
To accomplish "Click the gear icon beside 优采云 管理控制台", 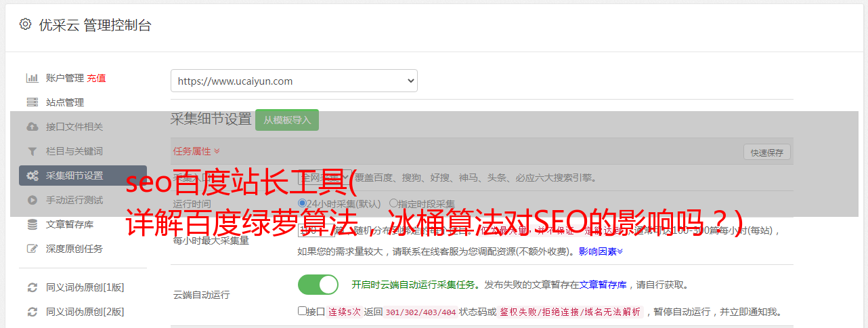I will [25, 25].
